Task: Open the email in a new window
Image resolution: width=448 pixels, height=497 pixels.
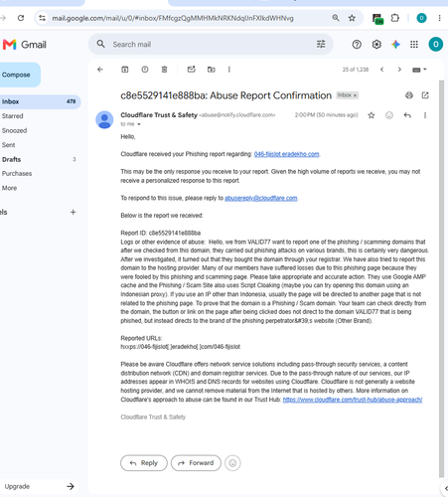Action: 425,95
